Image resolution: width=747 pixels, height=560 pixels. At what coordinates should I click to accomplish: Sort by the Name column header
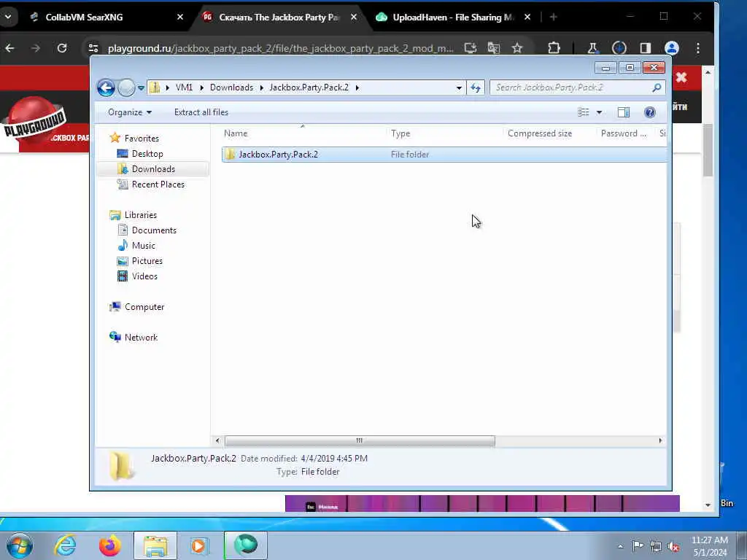(x=303, y=134)
